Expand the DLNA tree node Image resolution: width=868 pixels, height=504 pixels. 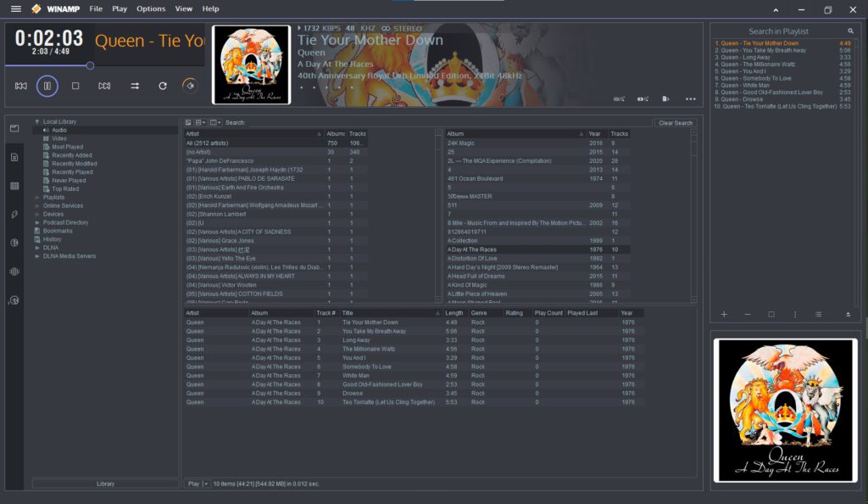[x=37, y=248]
